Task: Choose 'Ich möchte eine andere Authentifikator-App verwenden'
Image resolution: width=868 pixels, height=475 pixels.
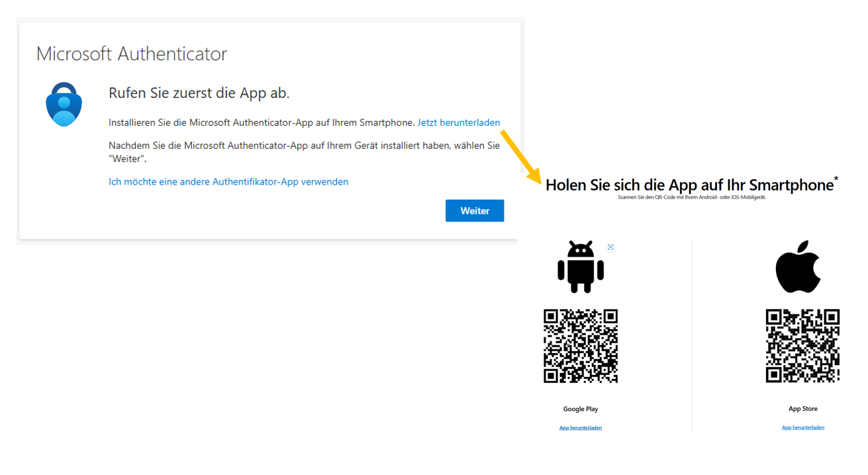Action: click(228, 181)
